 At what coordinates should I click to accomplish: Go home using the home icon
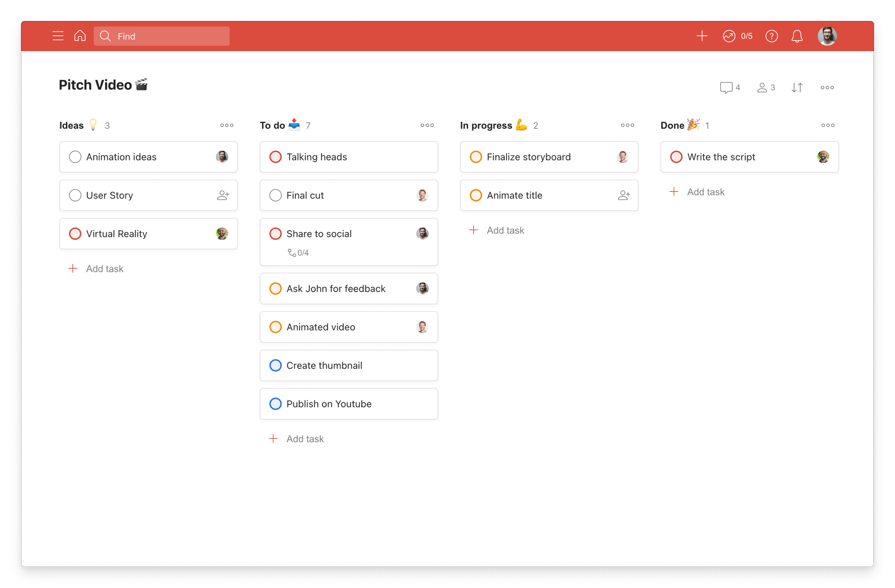tap(80, 35)
